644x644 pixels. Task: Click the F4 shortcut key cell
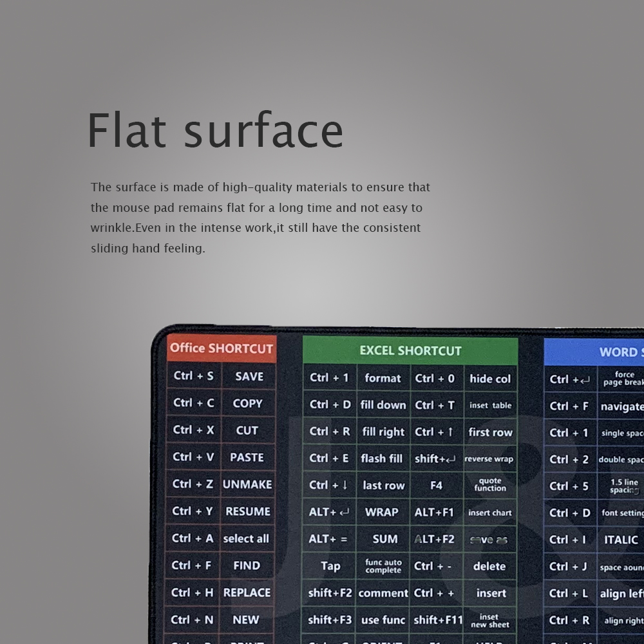(436, 485)
